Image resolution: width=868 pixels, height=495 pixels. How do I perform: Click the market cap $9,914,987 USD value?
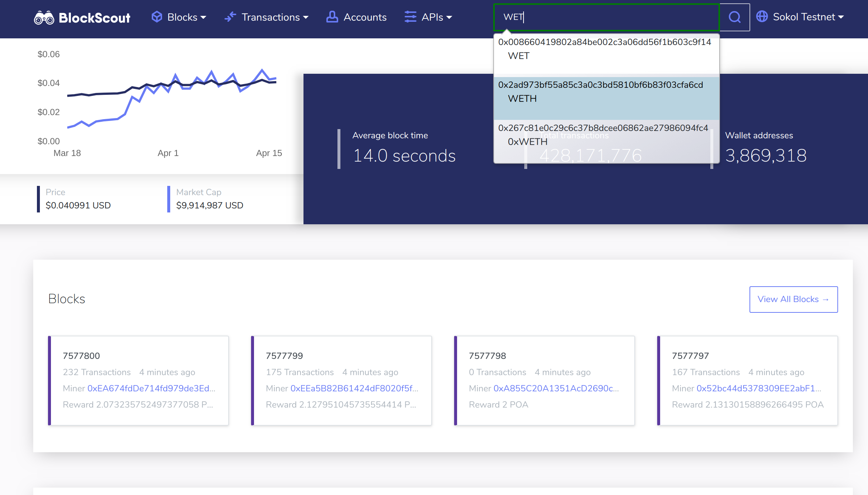click(210, 205)
